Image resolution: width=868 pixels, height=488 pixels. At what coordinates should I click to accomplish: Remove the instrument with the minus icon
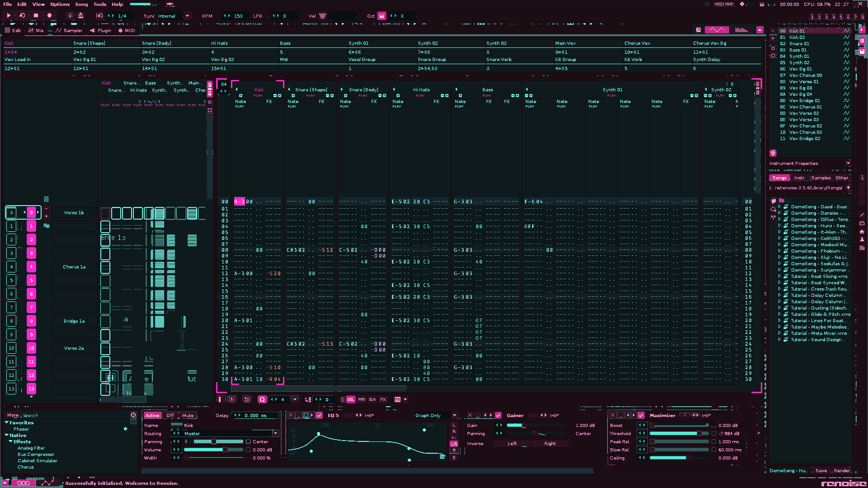click(773, 31)
